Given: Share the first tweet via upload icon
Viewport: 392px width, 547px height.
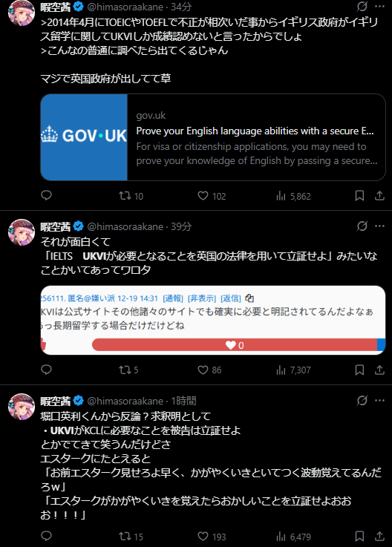Looking at the screenshot, I should pos(379,196).
